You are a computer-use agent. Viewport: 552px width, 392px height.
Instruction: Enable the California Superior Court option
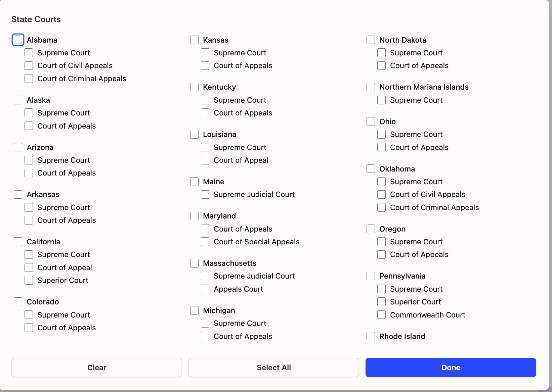[29, 280]
